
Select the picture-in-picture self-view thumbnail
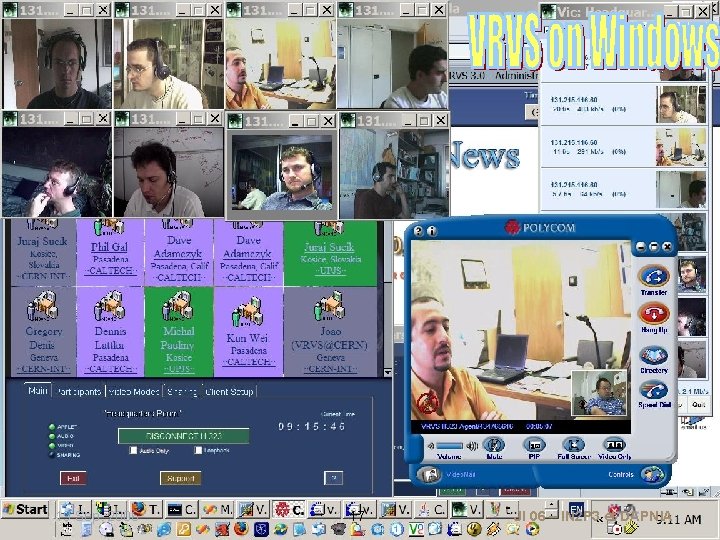click(599, 393)
